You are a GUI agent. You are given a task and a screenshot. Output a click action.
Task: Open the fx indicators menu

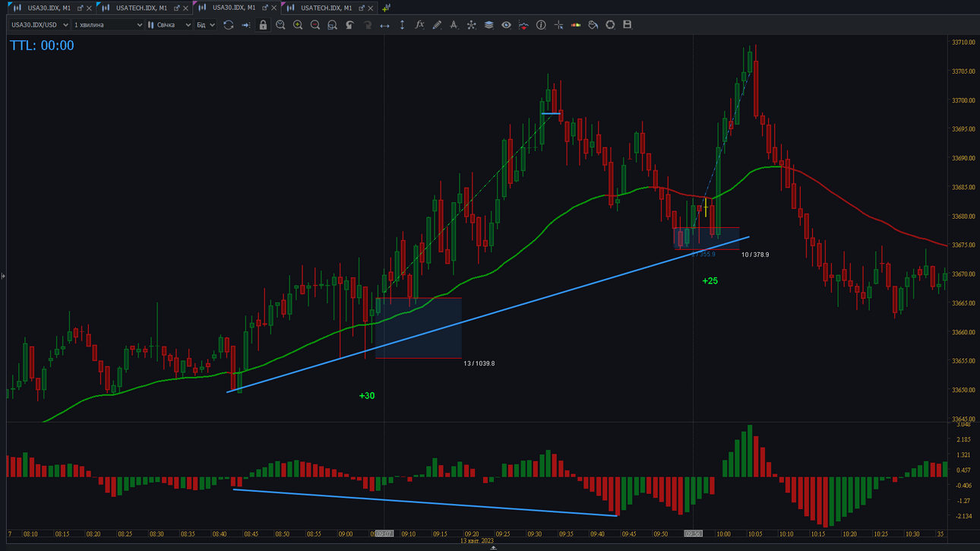[419, 25]
